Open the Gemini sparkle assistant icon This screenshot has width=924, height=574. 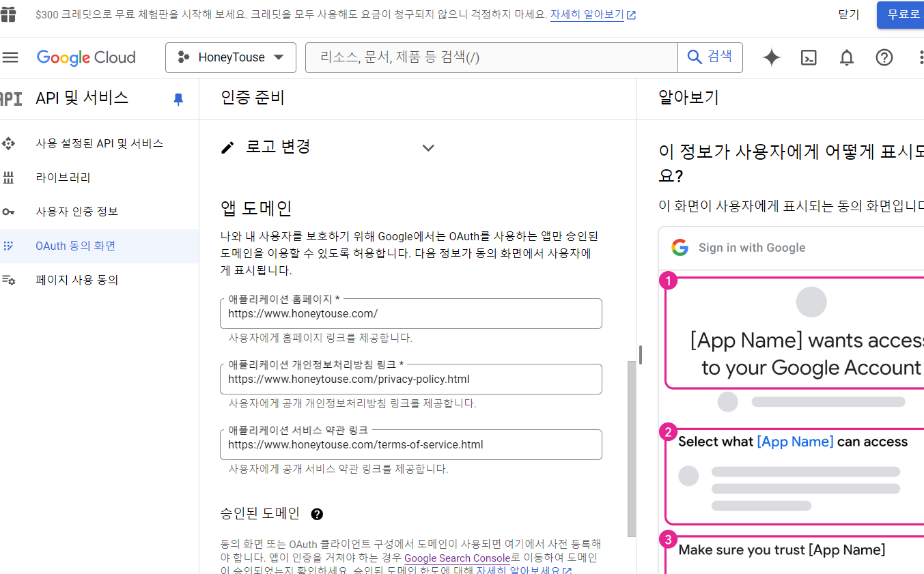(772, 57)
